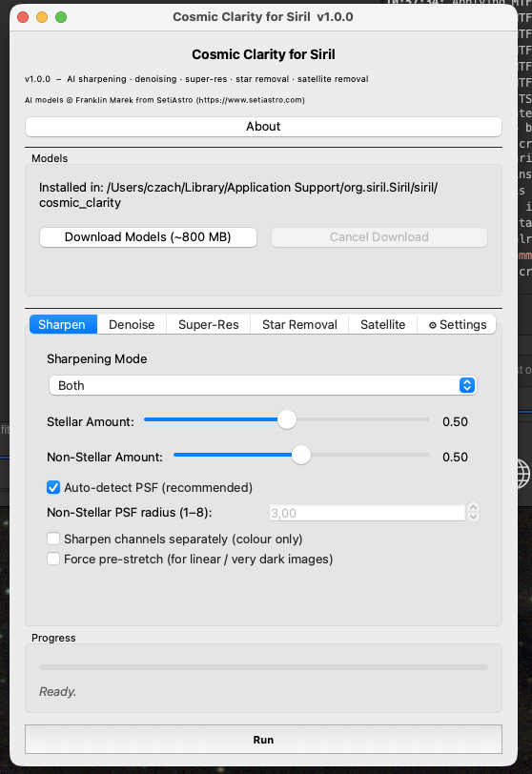This screenshot has width=532, height=774.
Task: Switch to the Denoise tab
Action: tap(132, 324)
